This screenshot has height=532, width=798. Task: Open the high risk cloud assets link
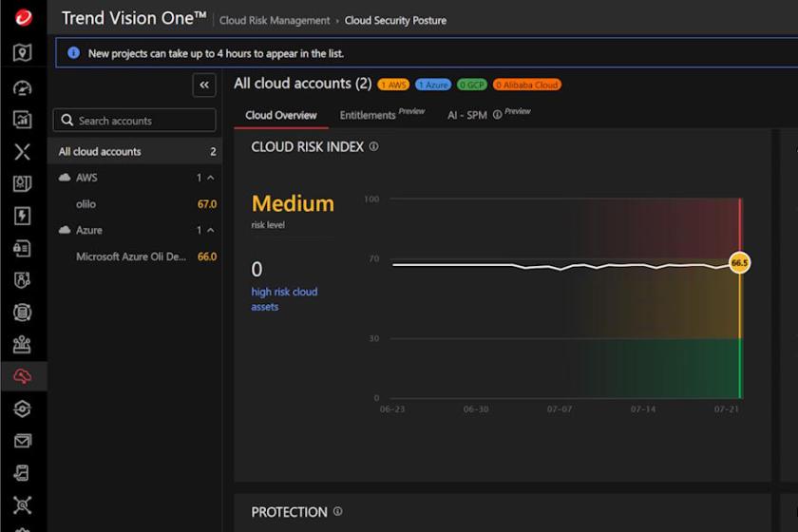[284, 299]
